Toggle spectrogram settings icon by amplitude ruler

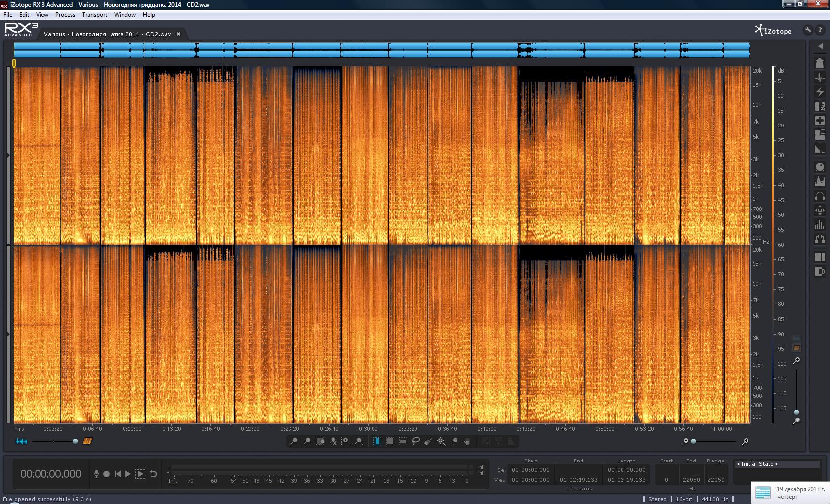pos(796,348)
